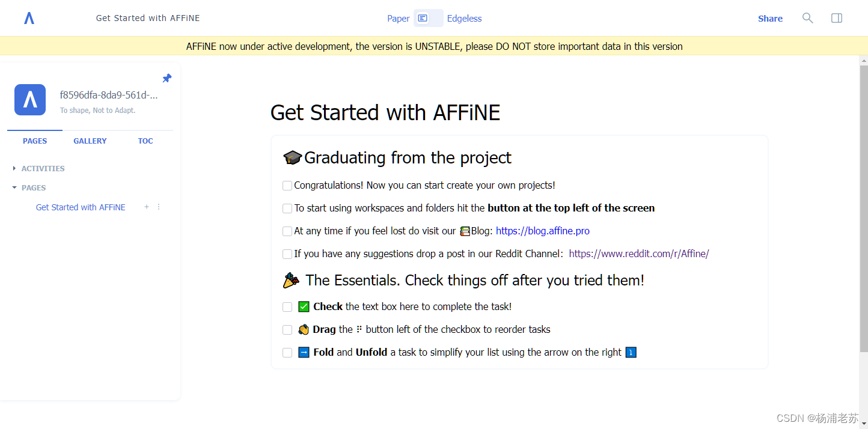Image resolution: width=868 pixels, height=429 pixels.
Task: Click the UNSTABLE version warning banner
Action: (434, 46)
